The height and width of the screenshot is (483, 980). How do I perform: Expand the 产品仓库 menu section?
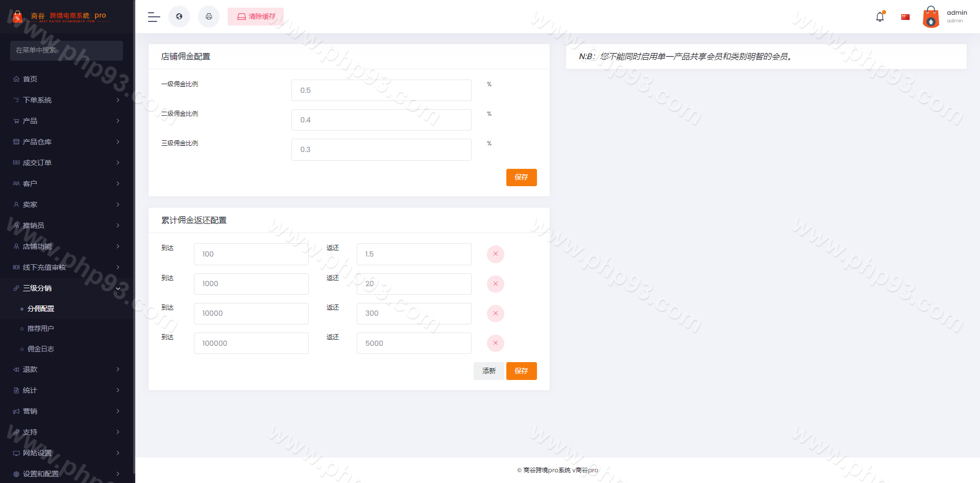[x=66, y=142]
